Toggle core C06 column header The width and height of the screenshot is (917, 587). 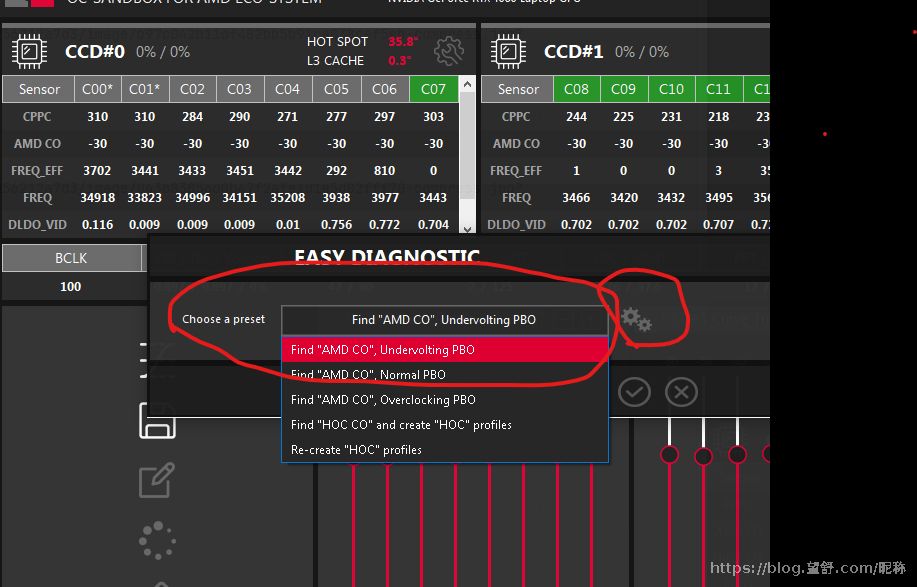coord(385,89)
